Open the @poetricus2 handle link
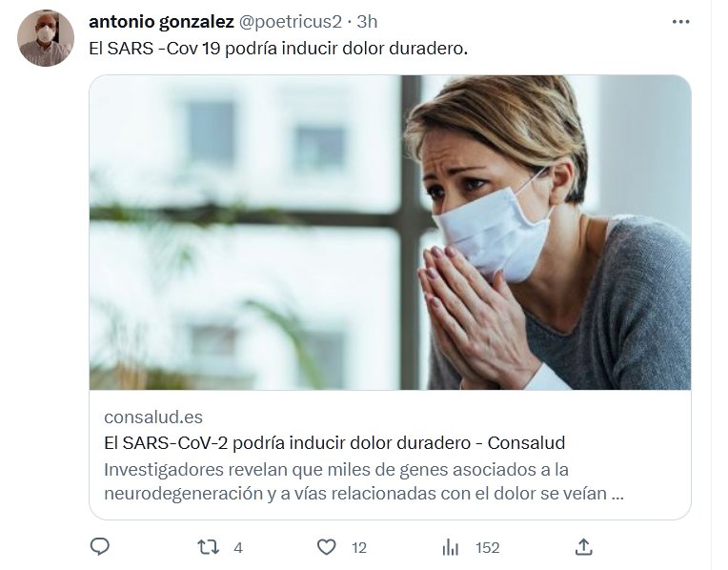The image size is (728, 570). pos(291,21)
